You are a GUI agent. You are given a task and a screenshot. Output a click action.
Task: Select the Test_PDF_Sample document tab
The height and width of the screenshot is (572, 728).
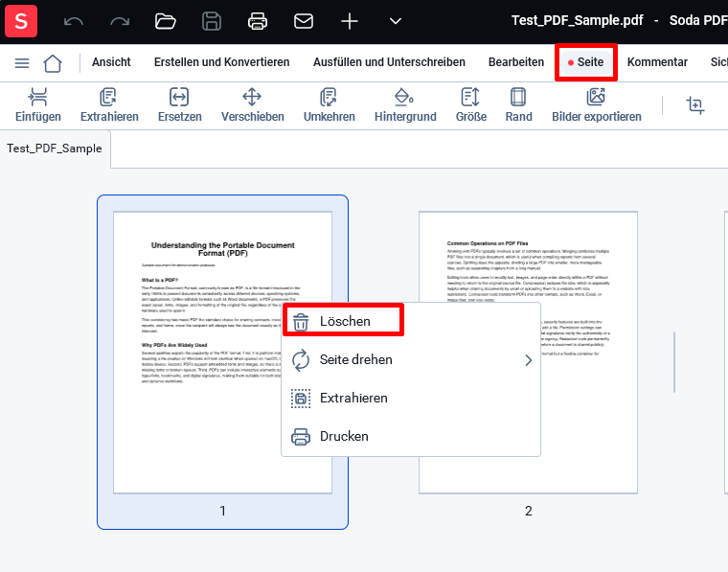click(55, 149)
